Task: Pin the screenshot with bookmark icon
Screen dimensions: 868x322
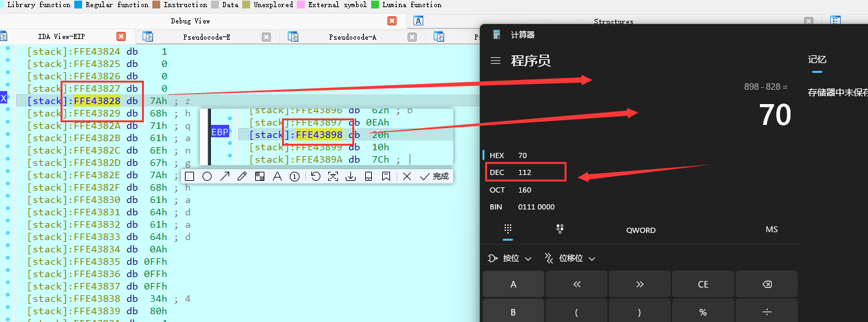Action: tap(386, 176)
